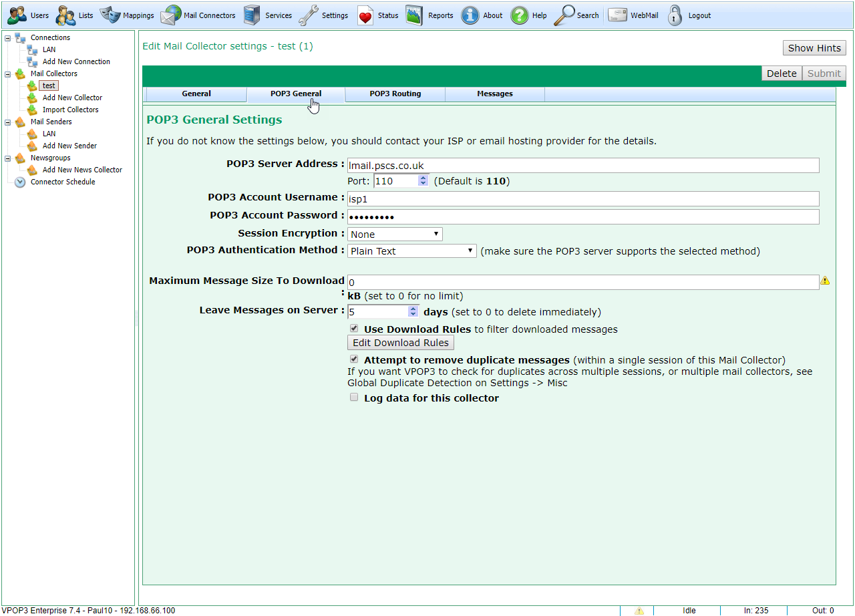Open POP3 Authentication Method dropdown
Screen dimensions: 855x616
[x=411, y=251]
